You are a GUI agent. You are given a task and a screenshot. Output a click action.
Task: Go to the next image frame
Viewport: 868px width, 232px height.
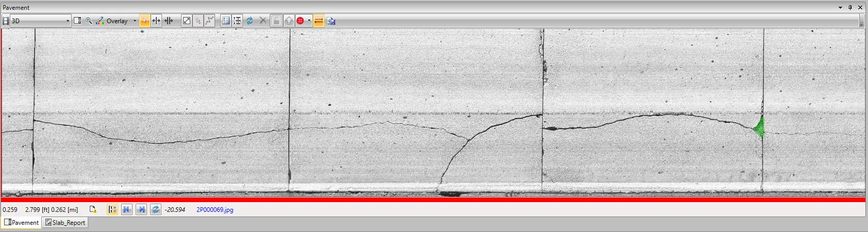(141, 209)
